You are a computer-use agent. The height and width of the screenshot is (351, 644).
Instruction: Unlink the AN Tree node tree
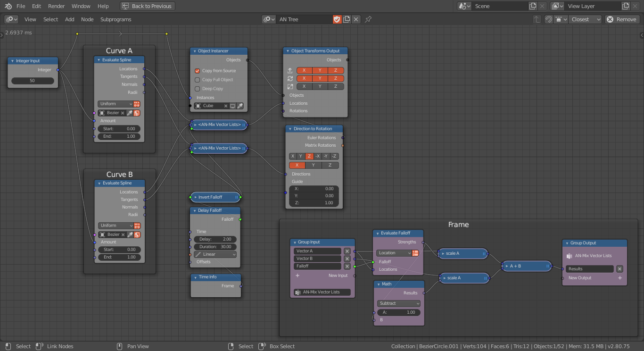[x=356, y=19]
